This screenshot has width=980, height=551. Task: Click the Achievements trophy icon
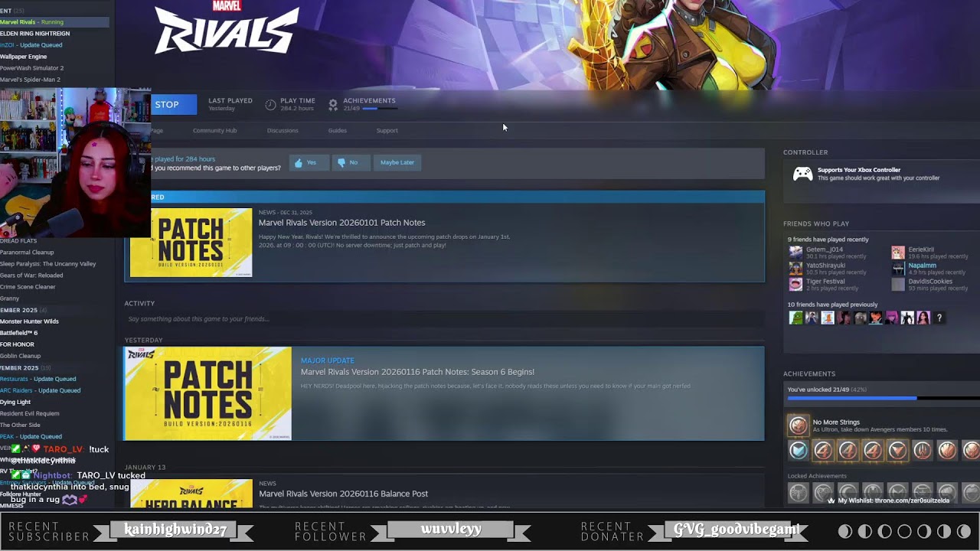point(333,104)
